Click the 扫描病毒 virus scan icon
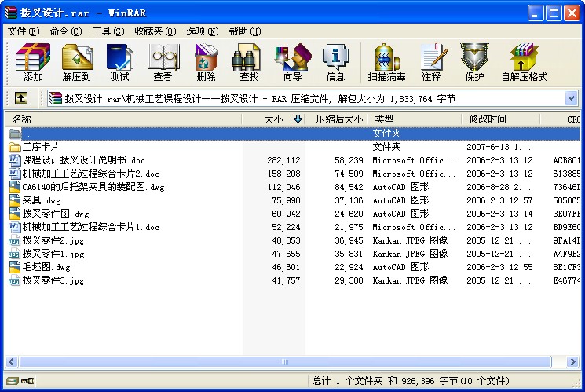The height and width of the screenshot is (392, 585). (x=386, y=62)
